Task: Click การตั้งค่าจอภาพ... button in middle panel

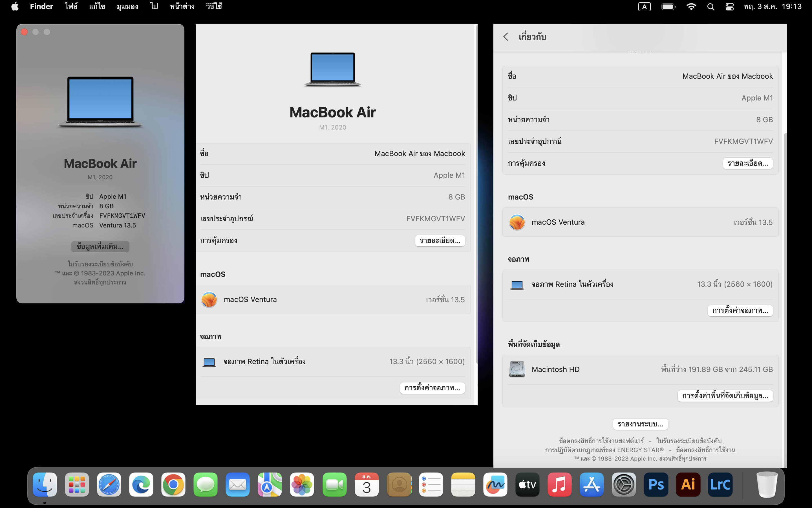Action: point(432,388)
